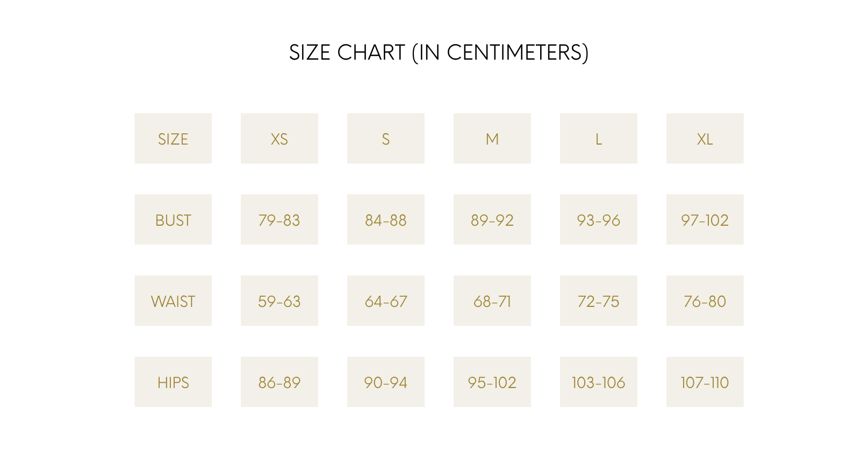The height and width of the screenshot is (459, 868).
Task: Select the L size header cell
Action: coord(599,138)
